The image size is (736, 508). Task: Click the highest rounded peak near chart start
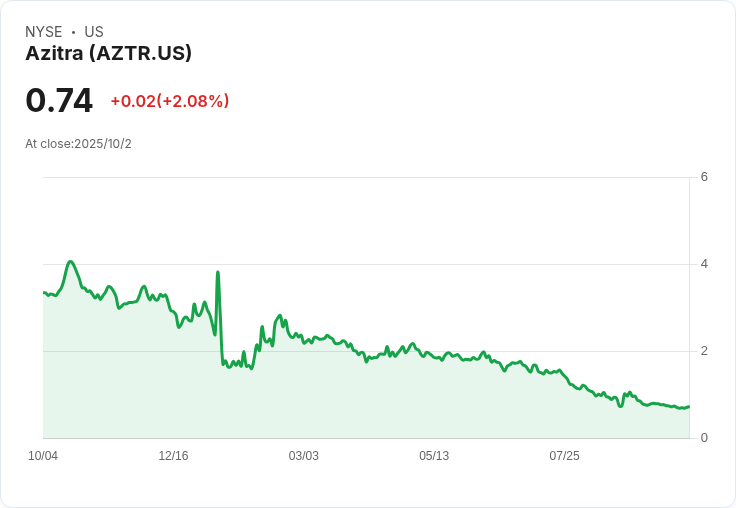click(70, 262)
